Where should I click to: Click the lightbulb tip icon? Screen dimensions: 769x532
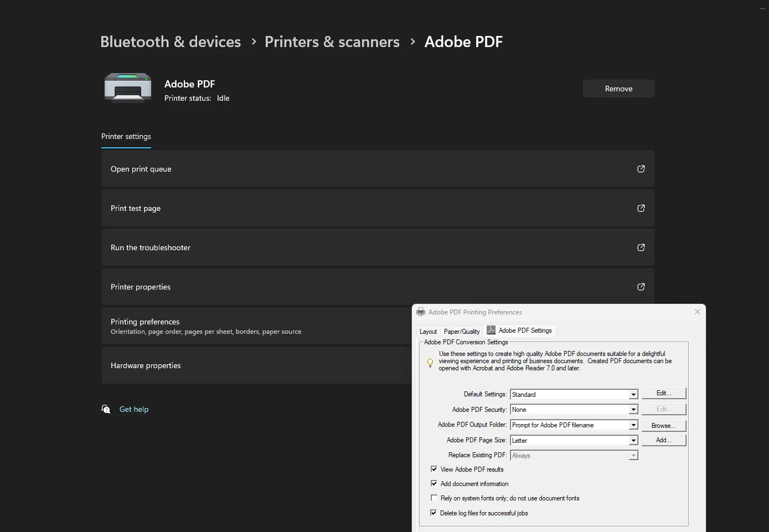pos(430,363)
